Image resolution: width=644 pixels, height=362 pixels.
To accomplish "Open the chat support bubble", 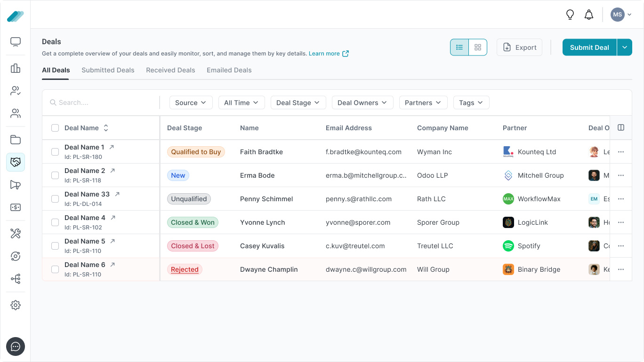I will 16,347.
